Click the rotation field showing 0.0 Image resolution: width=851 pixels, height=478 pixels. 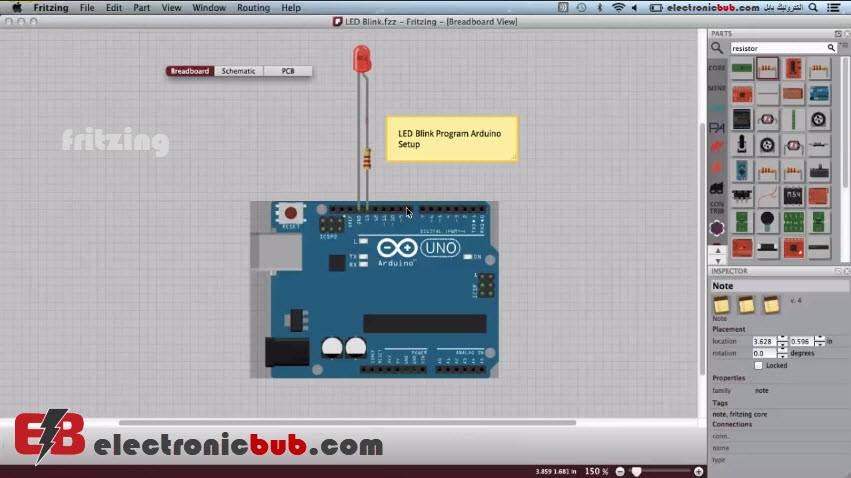tap(765, 353)
